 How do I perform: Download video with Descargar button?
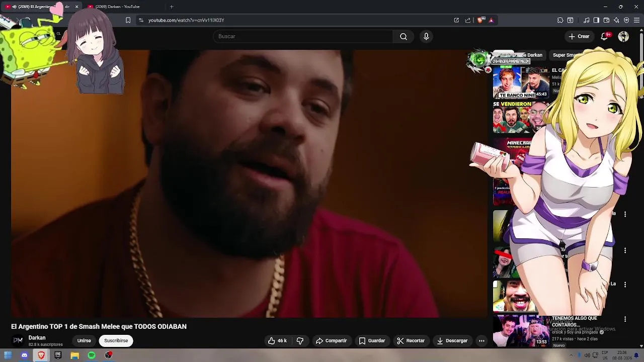452,340
